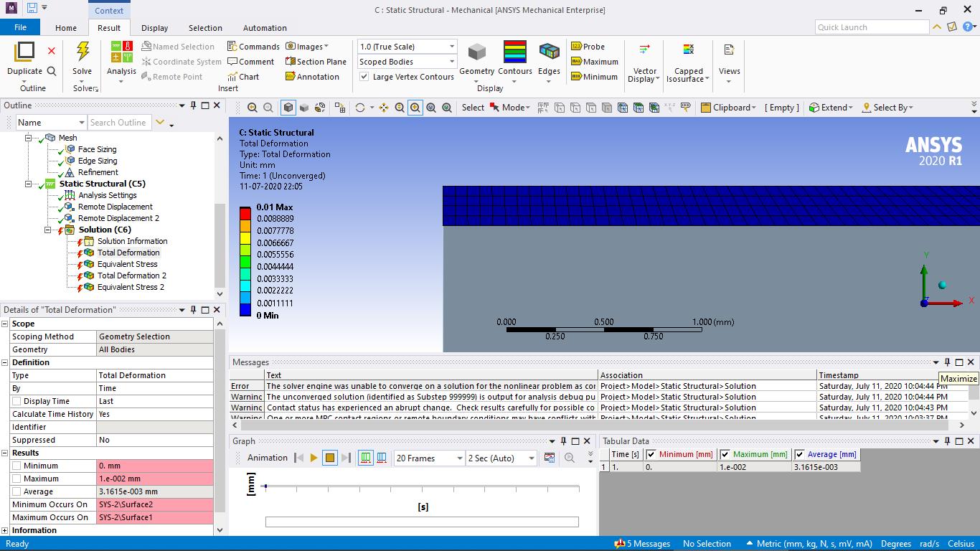
Task: Toggle the Minimum checkbox in Details
Action: tap(17, 466)
